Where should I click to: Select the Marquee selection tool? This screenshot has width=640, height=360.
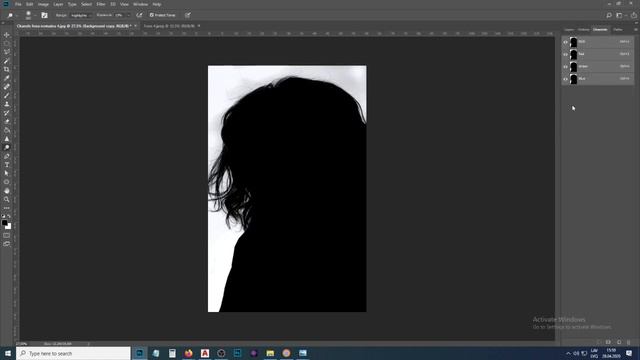7,44
